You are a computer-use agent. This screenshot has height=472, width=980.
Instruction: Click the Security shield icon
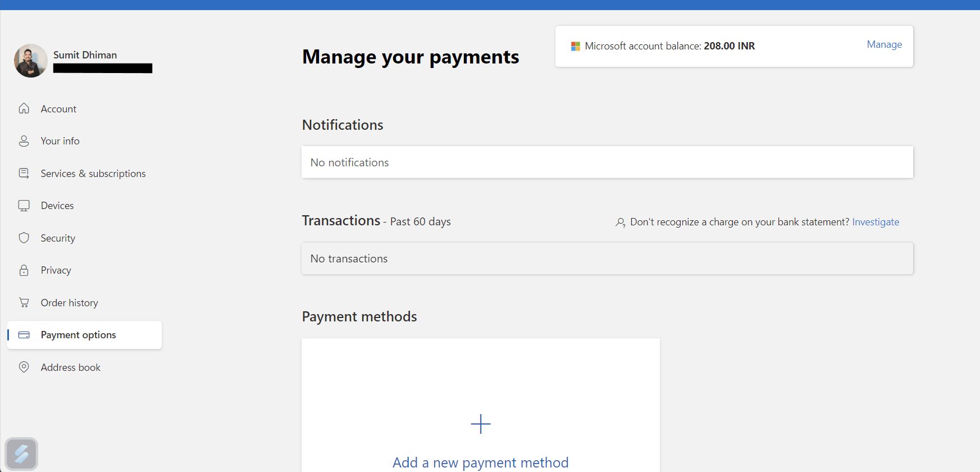click(24, 238)
